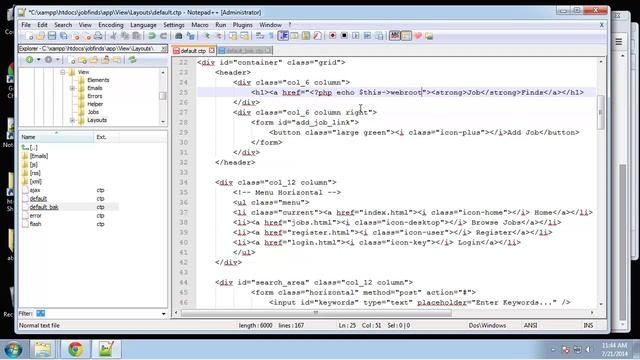Collapse the View folder in tree
This screenshot has width=640, height=360.
[x=63, y=72]
